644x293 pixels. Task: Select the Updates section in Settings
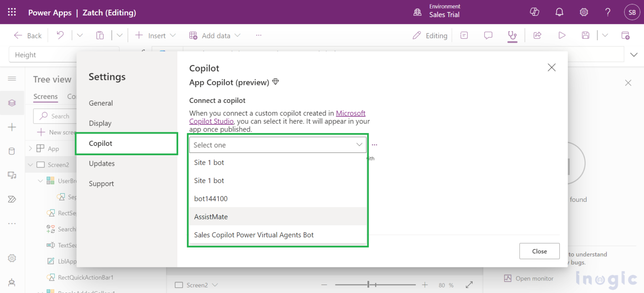pyautogui.click(x=101, y=164)
